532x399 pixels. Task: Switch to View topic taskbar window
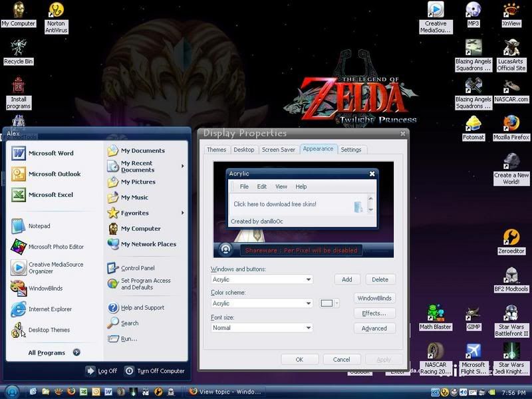(225, 392)
